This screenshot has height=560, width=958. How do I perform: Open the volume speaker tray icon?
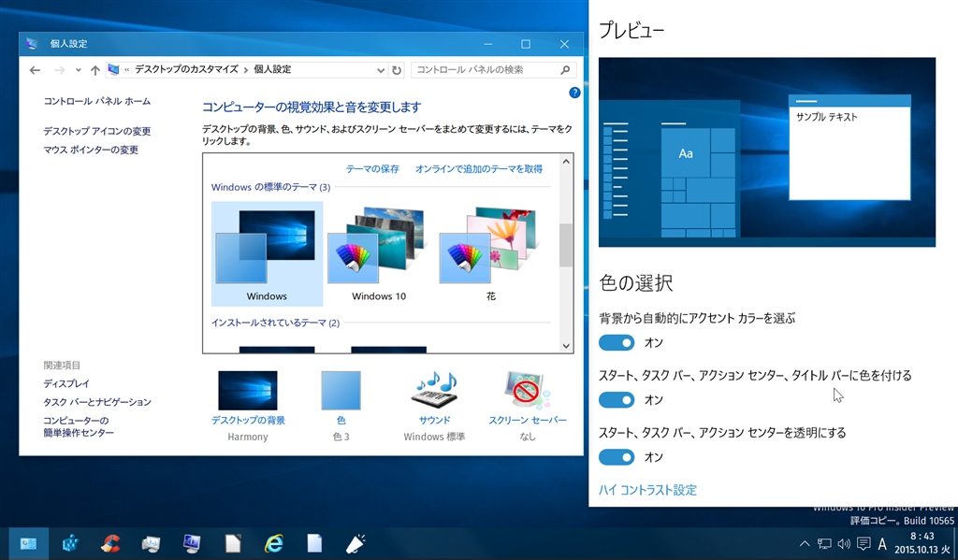(x=844, y=543)
